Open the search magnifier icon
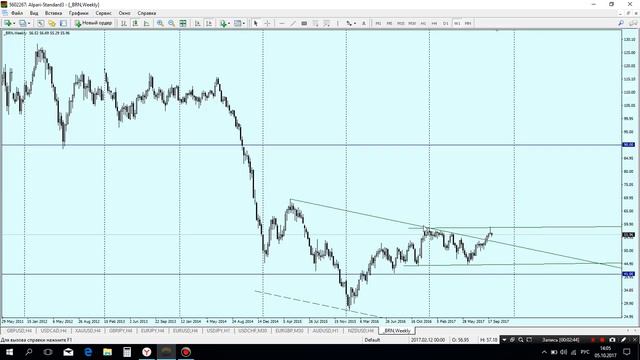 (621, 24)
